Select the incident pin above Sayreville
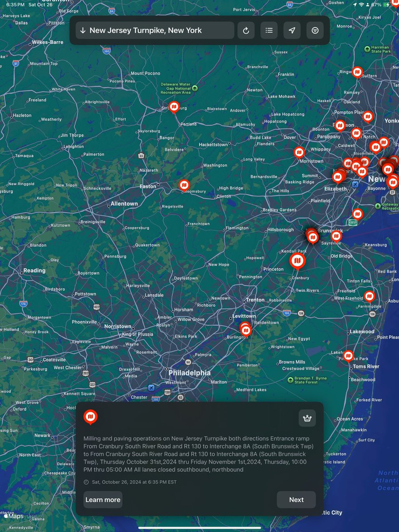This screenshot has width=399, height=532. [336, 236]
